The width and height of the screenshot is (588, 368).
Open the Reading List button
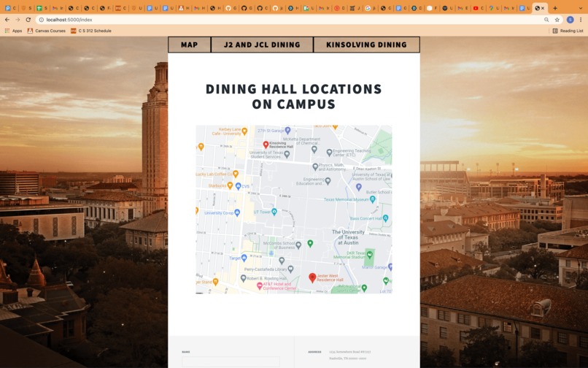click(x=568, y=31)
